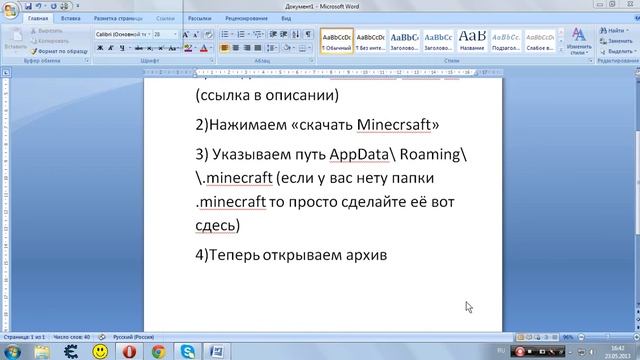Toggle show paragraph marks ¶
This screenshot has width=640, height=360.
pos(308,35)
